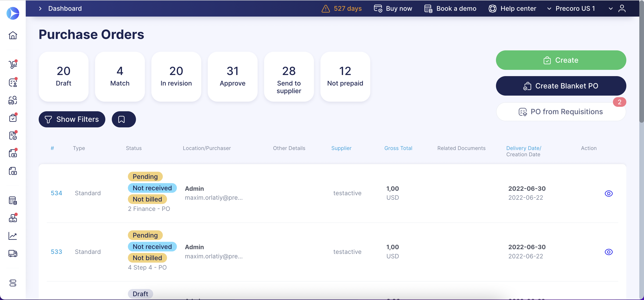Filter by the 4 Match card
644x300 pixels.
pyautogui.click(x=120, y=77)
